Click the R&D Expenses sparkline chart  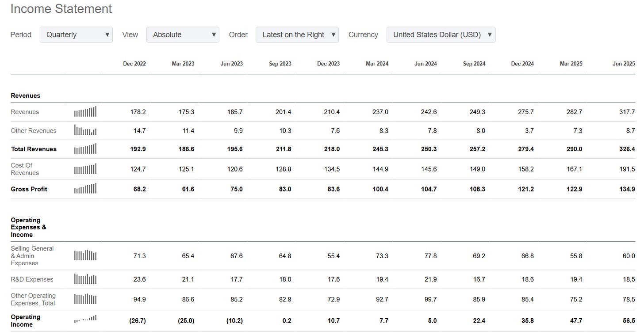[x=85, y=279]
